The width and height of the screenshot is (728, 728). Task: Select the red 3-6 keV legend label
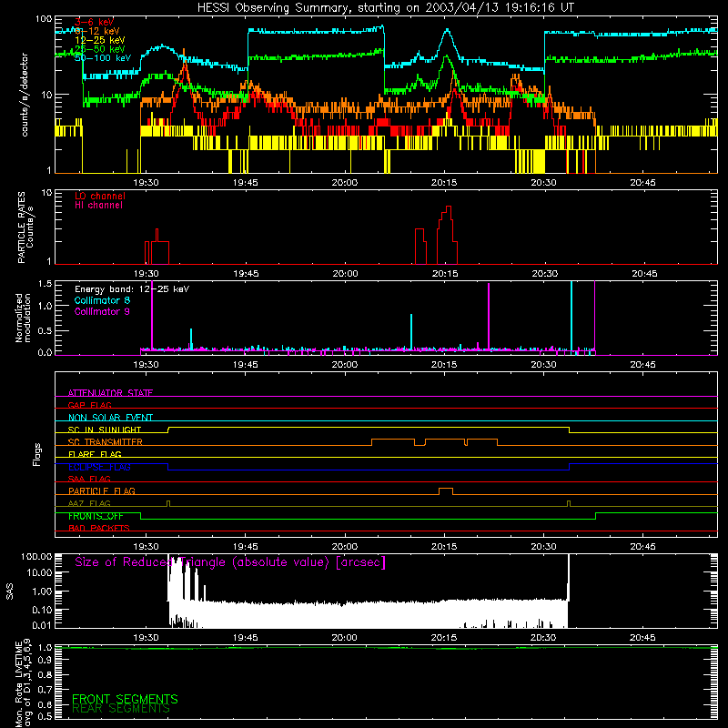[x=94, y=22]
